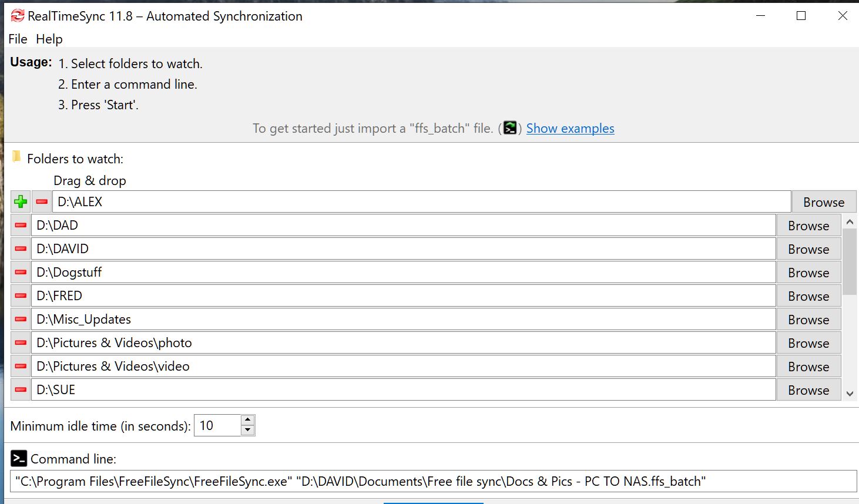The image size is (859, 504).
Task: Open the Help menu
Action: click(x=49, y=39)
